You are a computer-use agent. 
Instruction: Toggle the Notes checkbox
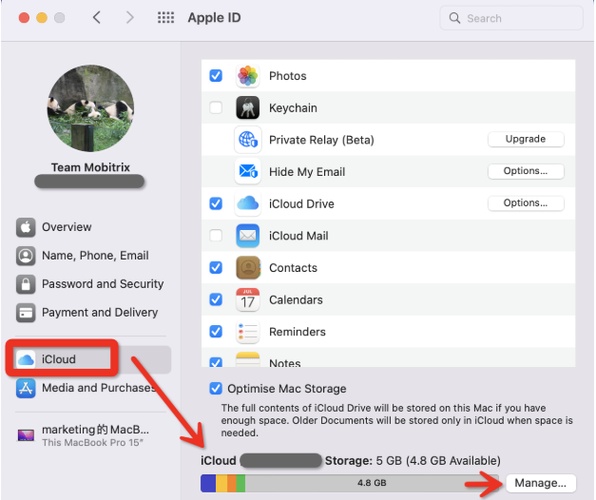point(216,362)
